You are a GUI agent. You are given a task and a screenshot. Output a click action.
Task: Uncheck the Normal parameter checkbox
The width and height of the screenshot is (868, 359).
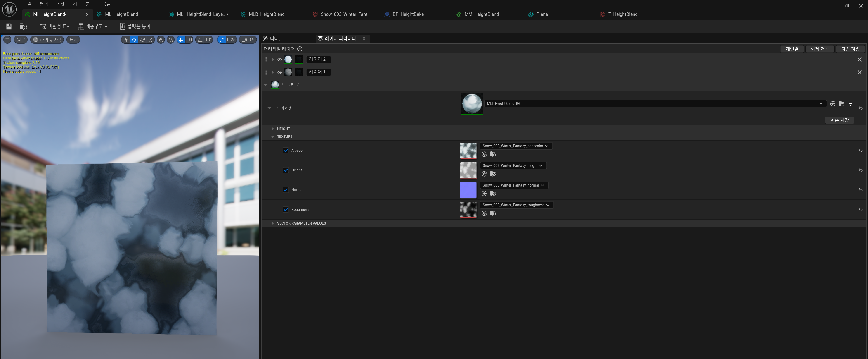coord(286,190)
